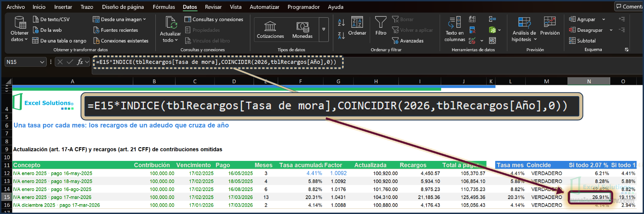Open Conexiones existentes
Viewport: 644px width, 214px height.
121,41
